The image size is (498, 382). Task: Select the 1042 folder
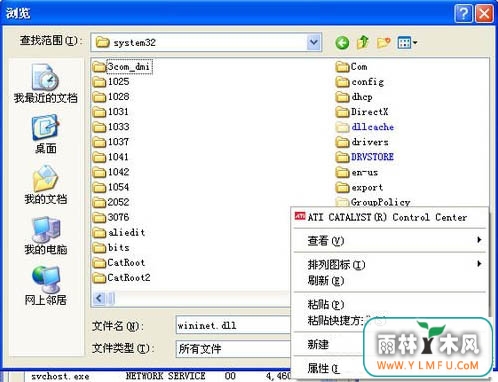(111, 172)
